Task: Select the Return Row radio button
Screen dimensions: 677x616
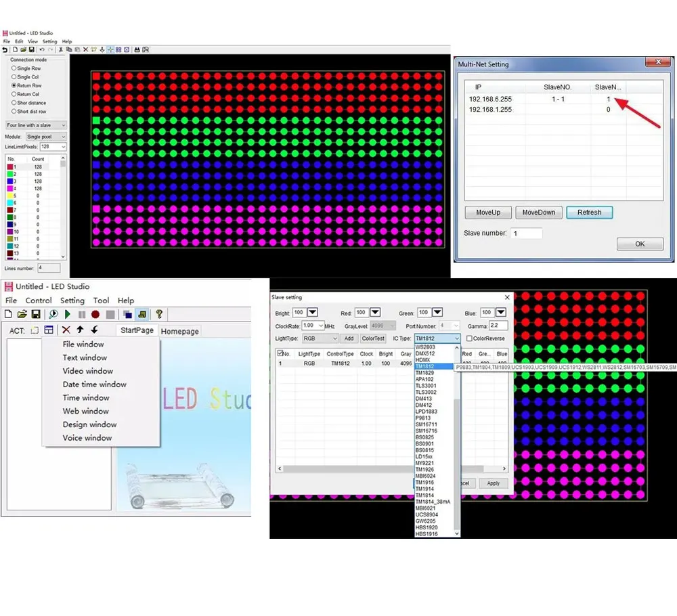Action: [14, 85]
